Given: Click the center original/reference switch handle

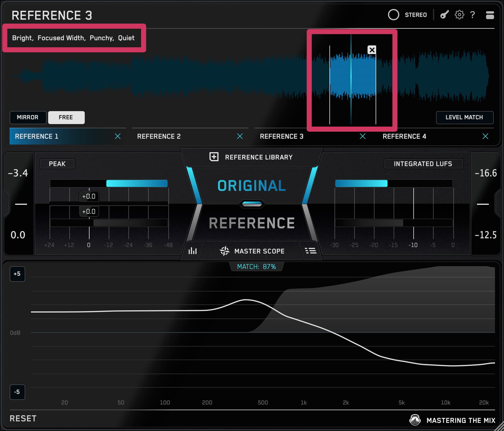Looking at the screenshot, I should (x=252, y=204).
